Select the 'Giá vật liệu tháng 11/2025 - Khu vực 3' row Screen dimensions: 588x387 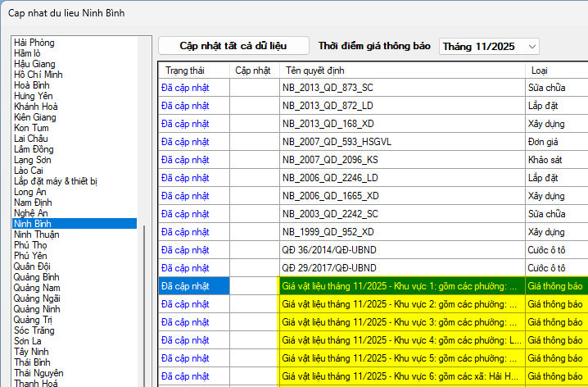pyautogui.click(x=401, y=321)
